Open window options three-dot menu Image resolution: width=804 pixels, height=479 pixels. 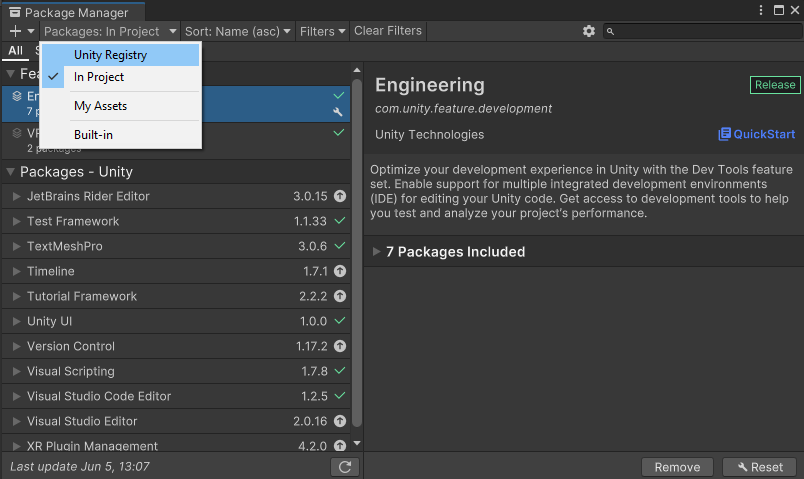(761, 10)
